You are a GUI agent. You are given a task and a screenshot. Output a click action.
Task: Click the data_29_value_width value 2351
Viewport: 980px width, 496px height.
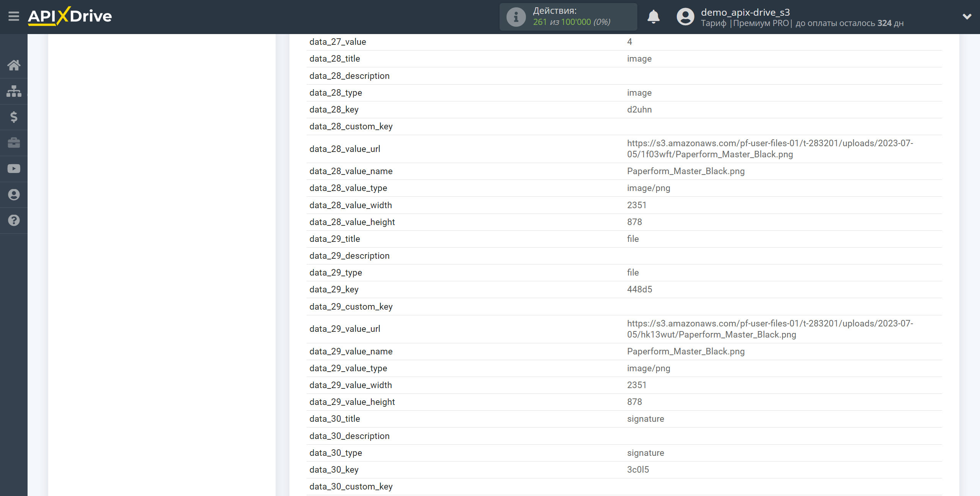click(637, 385)
